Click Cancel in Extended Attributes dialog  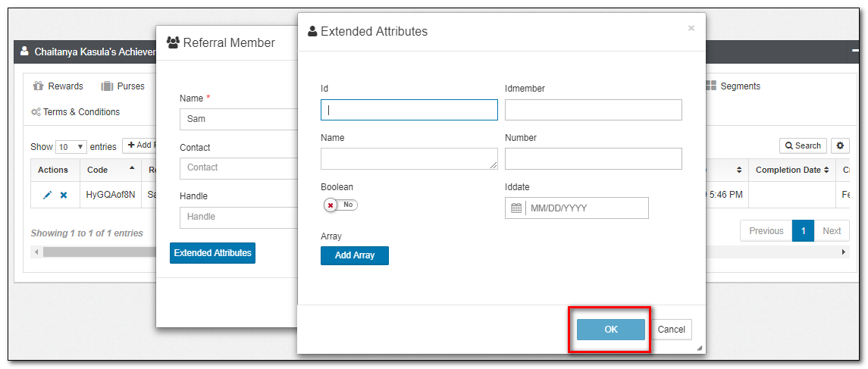(x=671, y=330)
